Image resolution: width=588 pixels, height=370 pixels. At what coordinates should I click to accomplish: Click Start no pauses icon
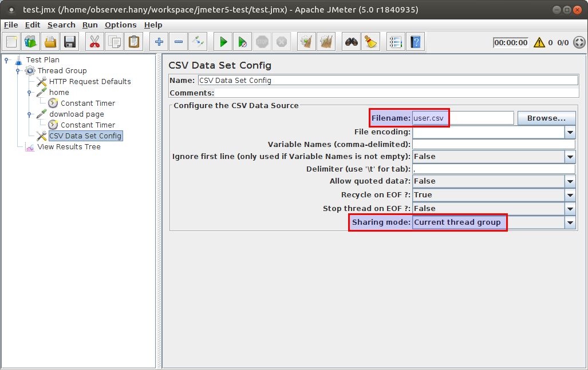[x=243, y=42]
